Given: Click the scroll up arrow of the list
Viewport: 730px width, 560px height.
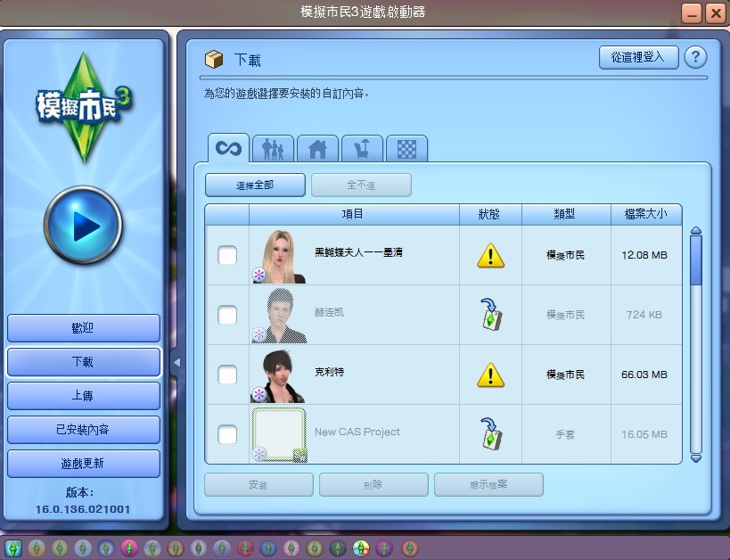Looking at the screenshot, I should [x=696, y=230].
